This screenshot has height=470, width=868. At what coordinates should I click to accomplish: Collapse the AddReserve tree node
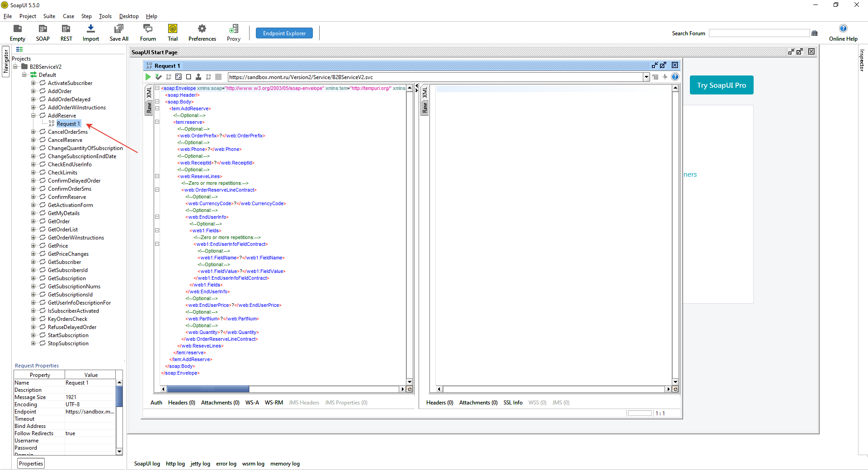point(33,116)
